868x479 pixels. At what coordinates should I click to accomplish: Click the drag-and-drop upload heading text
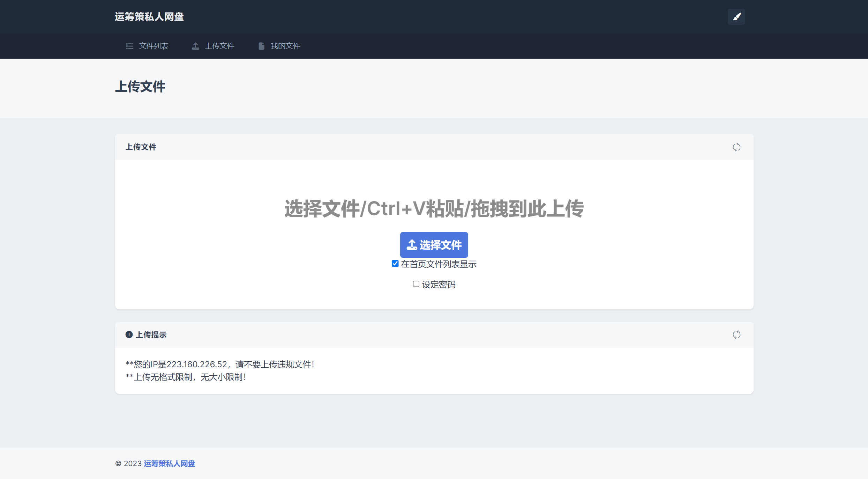(434, 209)
